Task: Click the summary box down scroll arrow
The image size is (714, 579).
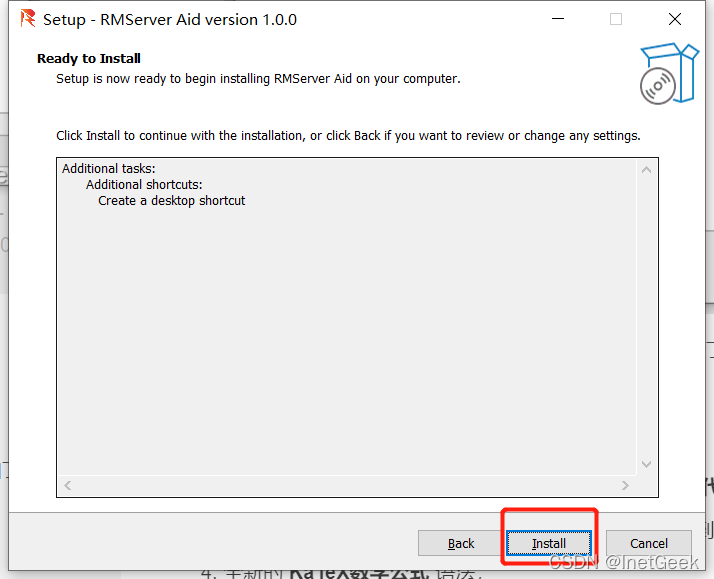Action: point(646,464)
